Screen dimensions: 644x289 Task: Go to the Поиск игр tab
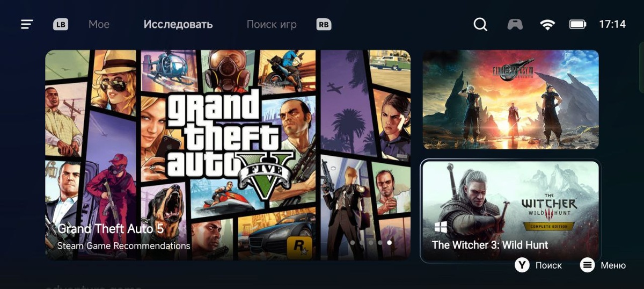click(272, 24)
